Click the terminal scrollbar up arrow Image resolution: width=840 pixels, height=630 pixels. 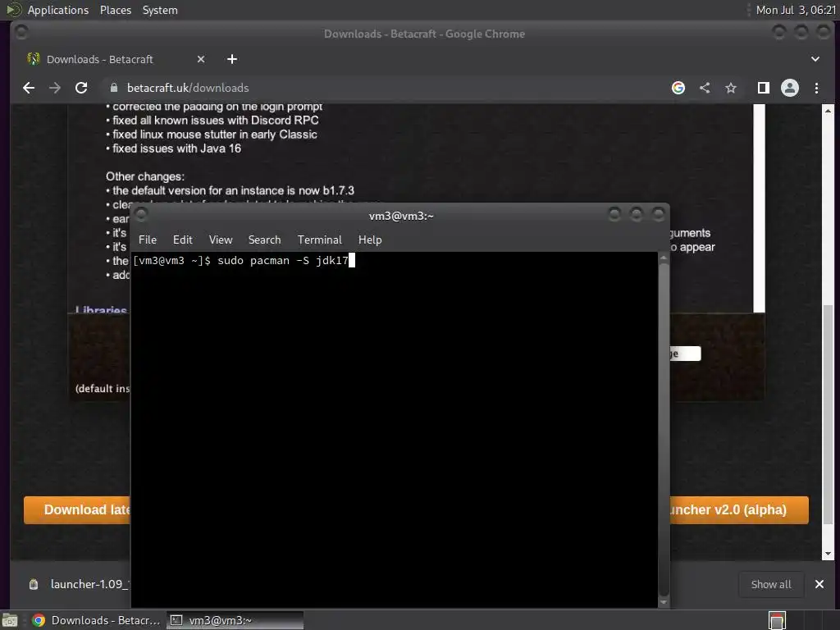click(663, 258)
